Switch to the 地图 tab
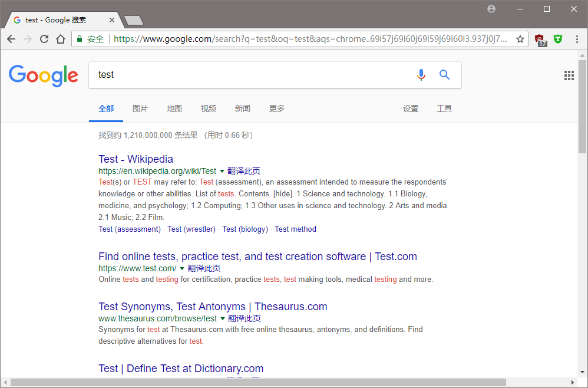The width and height of the screenshot is (588, 388). pyautogui.click(x=174, y=109)
